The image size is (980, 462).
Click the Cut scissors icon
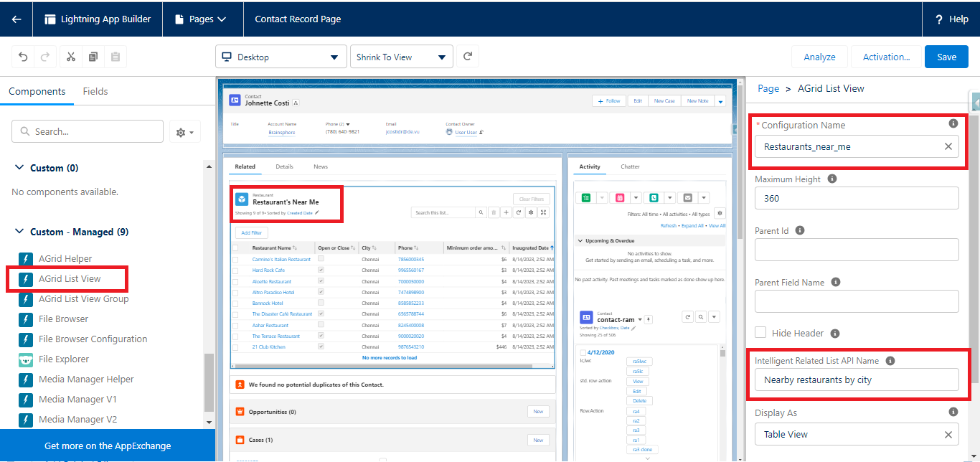tap(70, 57)
